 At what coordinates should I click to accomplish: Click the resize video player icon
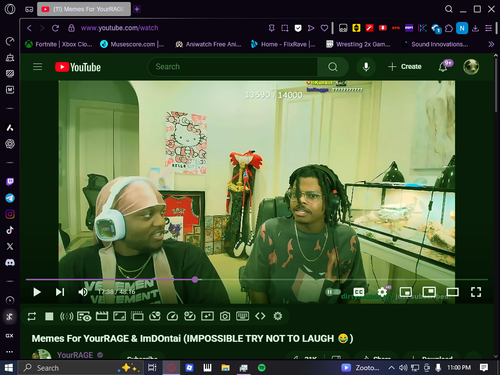(119, 316)
